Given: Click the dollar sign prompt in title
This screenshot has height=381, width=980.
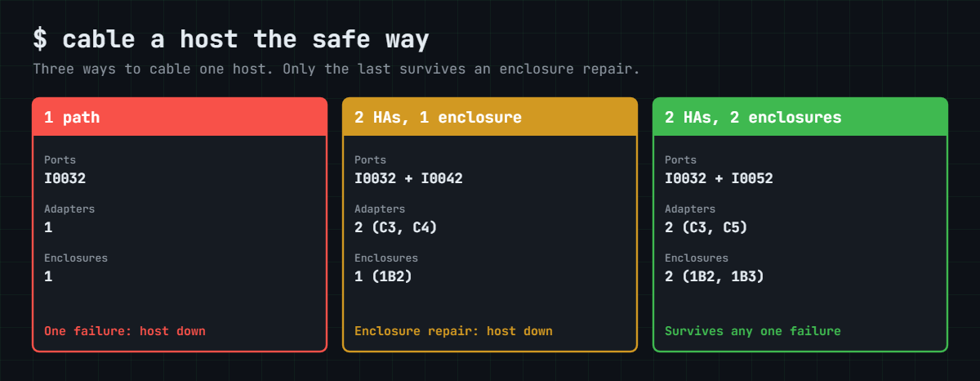Looking at the screenshot, I should coord(40,39).
